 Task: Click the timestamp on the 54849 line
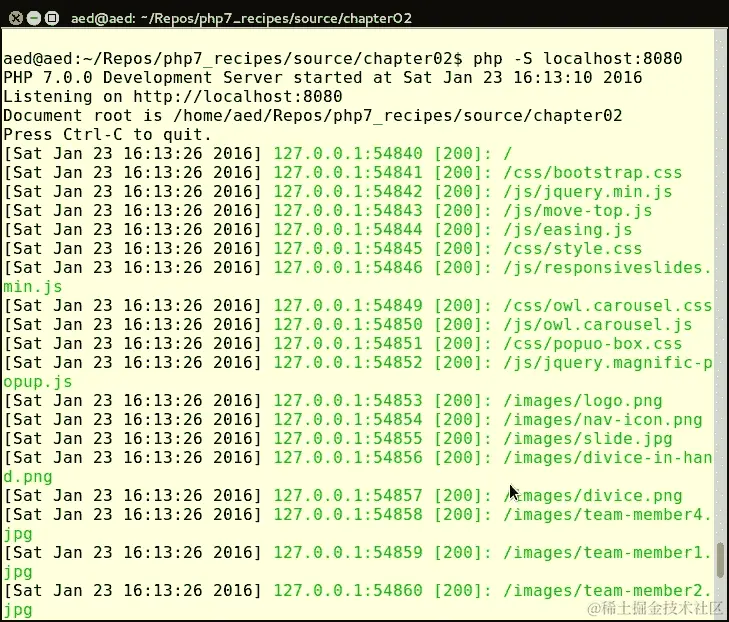[x=133, y=306]
